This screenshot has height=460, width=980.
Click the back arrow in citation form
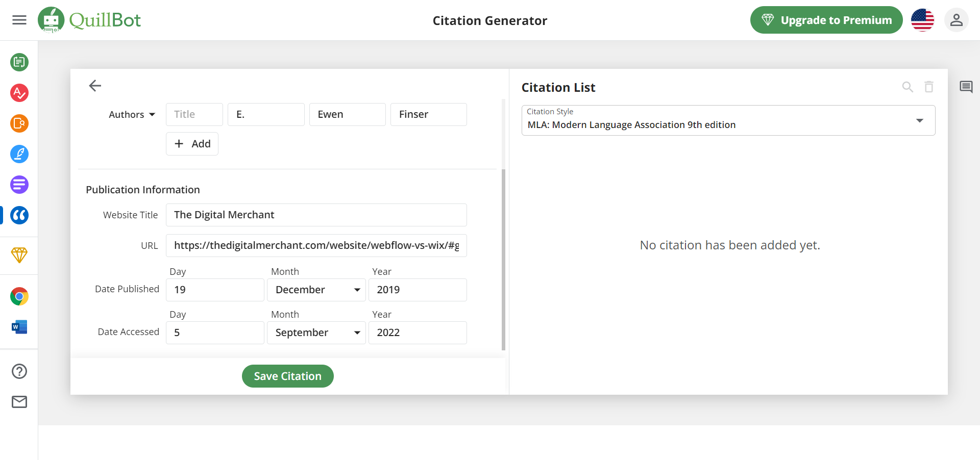click(95, 86)
